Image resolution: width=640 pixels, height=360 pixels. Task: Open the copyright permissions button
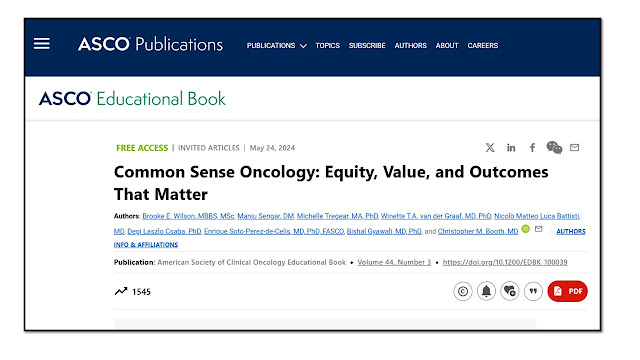(x=462, y=291)
